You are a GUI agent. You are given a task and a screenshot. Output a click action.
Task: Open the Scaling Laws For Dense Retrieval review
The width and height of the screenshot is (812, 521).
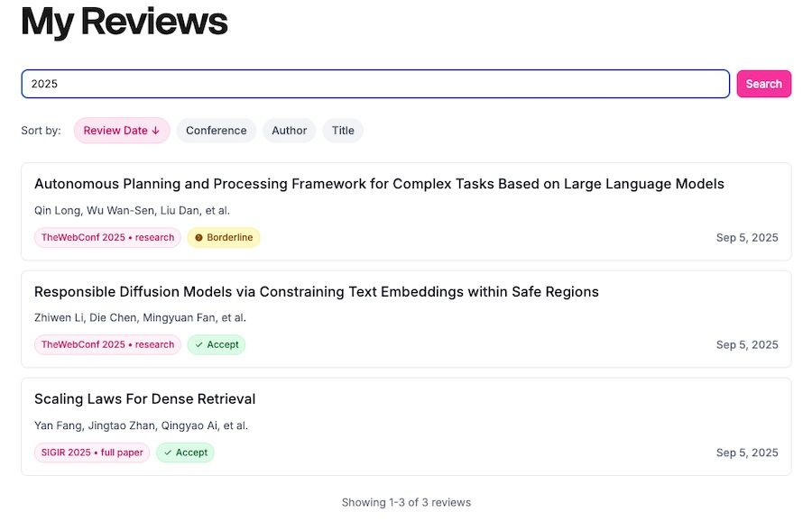144,398
